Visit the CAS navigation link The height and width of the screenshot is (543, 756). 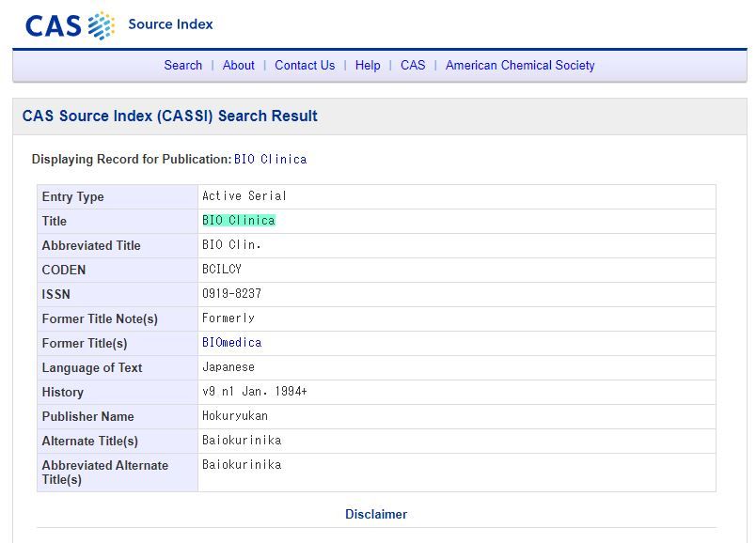pos(413,65)
